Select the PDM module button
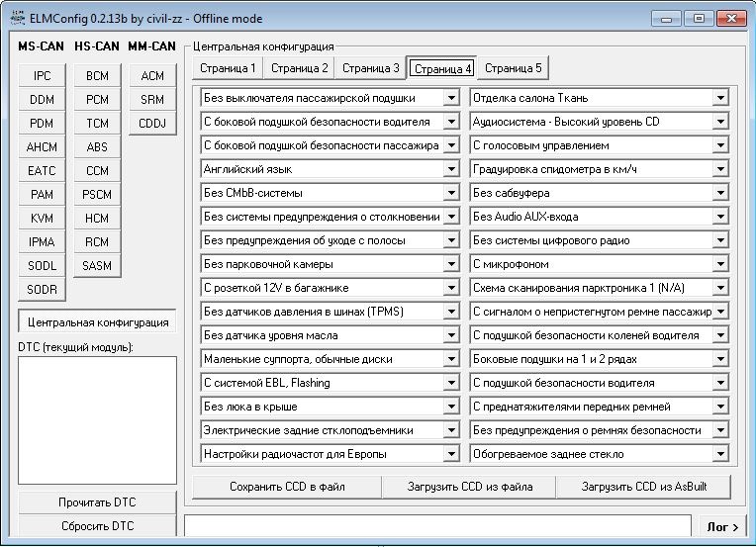This screenshot has width=756, height=547. [42, 123]
